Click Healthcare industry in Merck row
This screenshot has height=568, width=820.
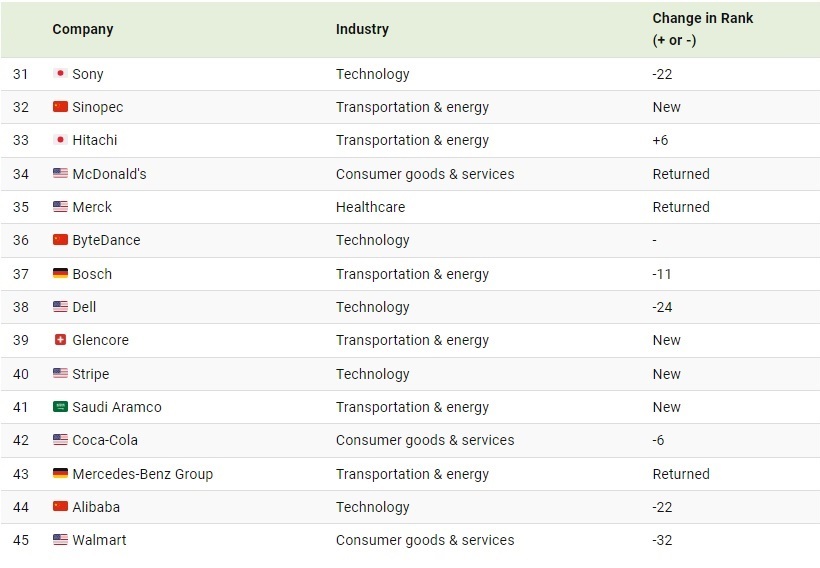[x=370, y=207]
